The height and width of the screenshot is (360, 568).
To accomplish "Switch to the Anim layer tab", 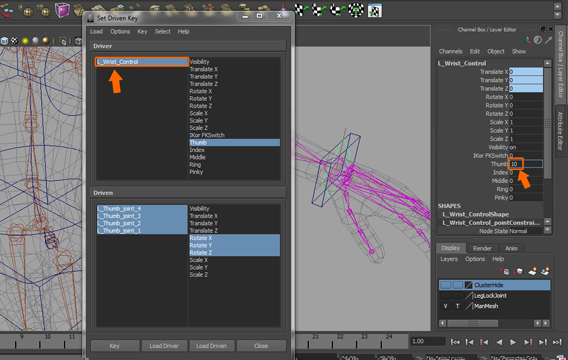I will coord(511,248).
